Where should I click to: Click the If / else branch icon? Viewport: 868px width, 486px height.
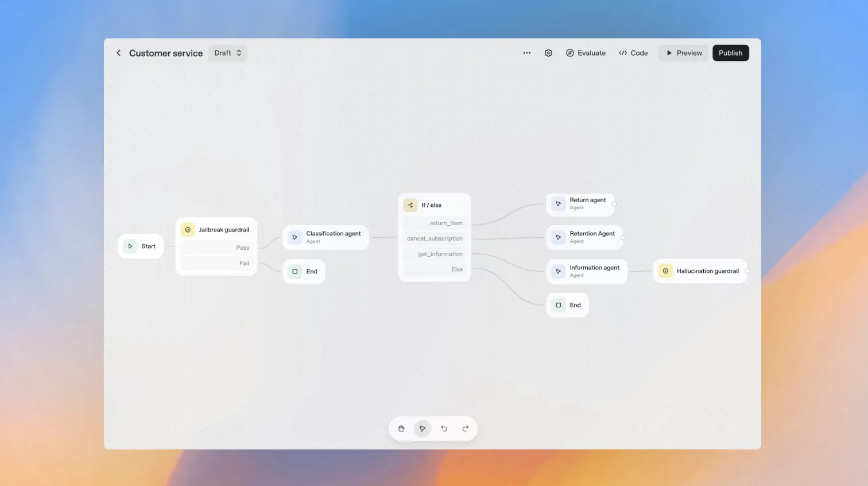point(410,205)
